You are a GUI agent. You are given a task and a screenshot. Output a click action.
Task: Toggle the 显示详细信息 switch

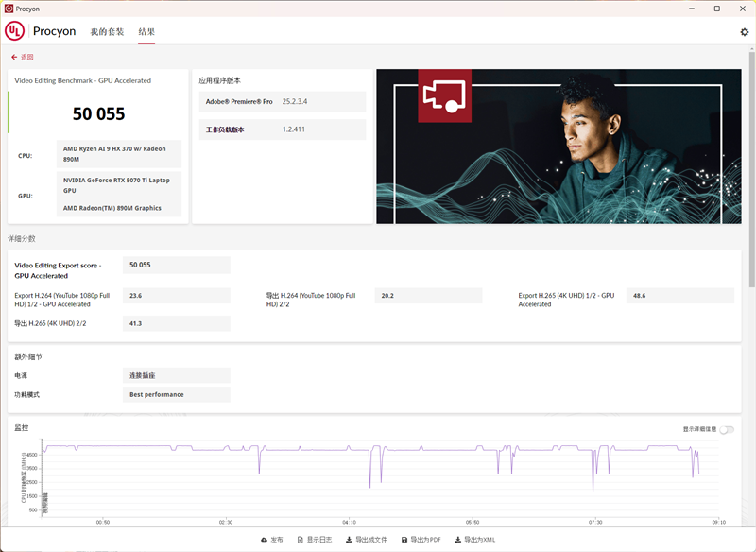pos(726,429)
